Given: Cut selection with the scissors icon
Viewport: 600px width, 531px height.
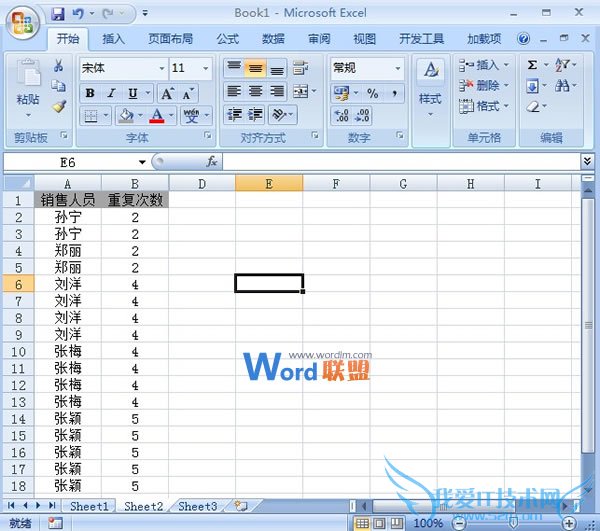Looking at the screenshot, I should click(x=58, y=65).
